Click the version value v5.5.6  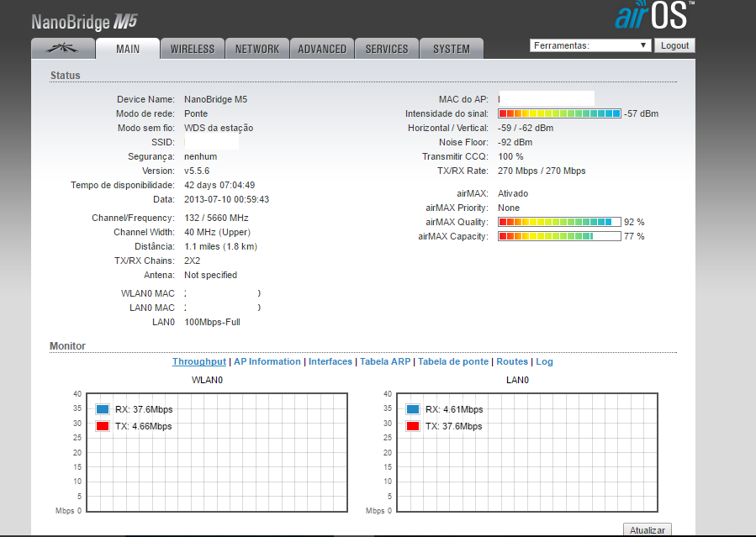[x=197, y=171]
